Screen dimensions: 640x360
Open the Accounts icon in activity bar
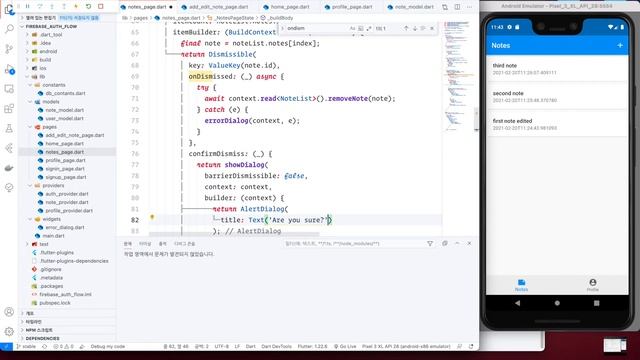point(9,312)
